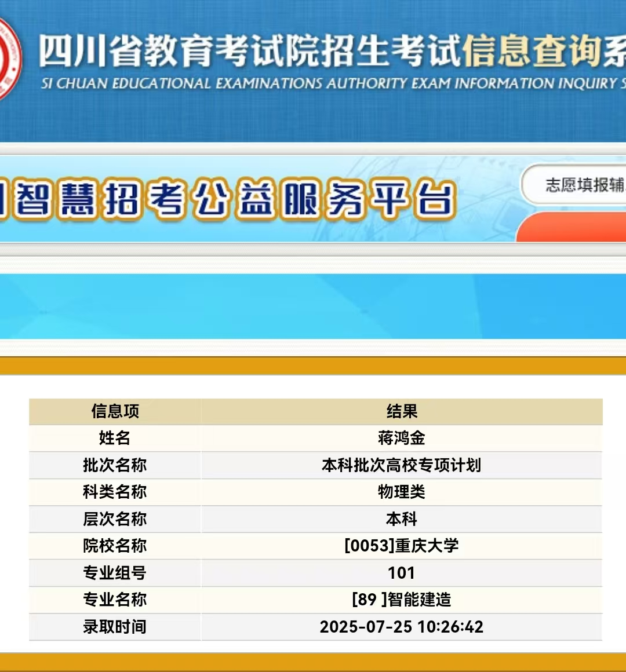Select the 信息项 column header
Viewport: 626px width, 672px height.
tap(115, 411)
